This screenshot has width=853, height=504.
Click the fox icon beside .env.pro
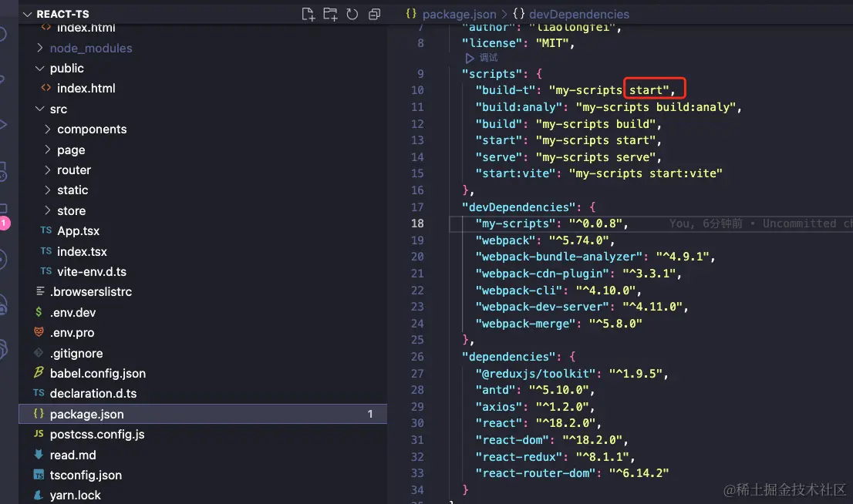pos(39,331)
